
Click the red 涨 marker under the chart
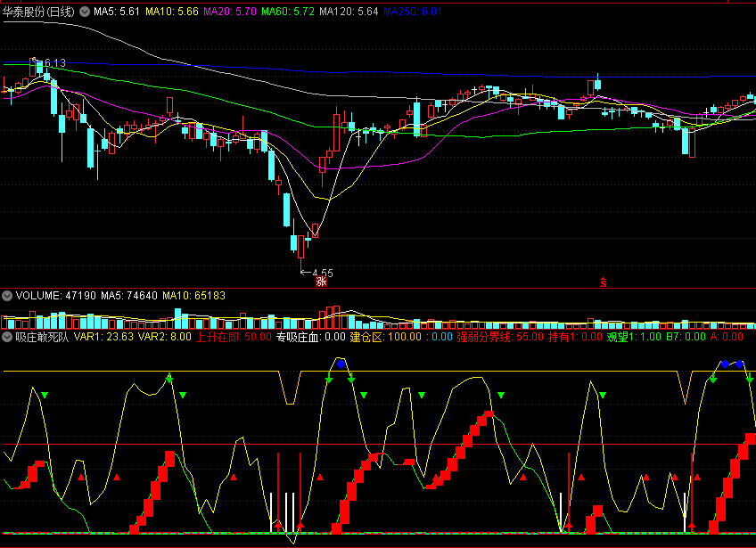click(321, 282)
